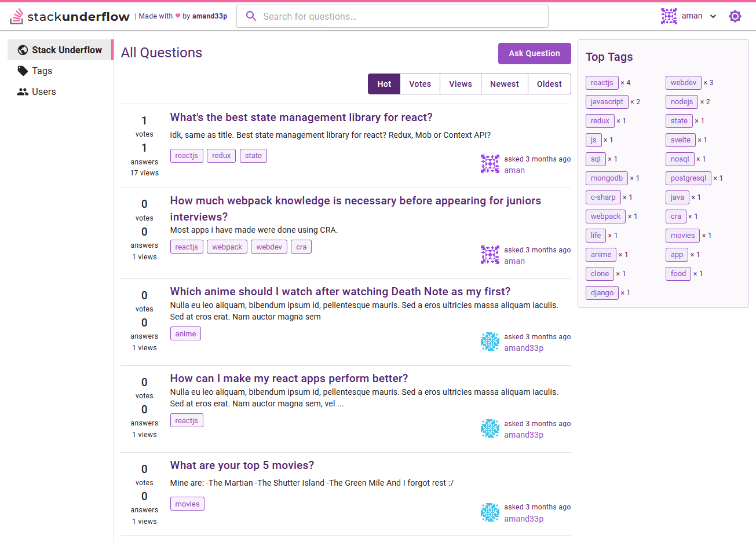This screenshot has width=756, height=543.
Task: Type in the Search for questions field
Action: [x=400, y=16]
